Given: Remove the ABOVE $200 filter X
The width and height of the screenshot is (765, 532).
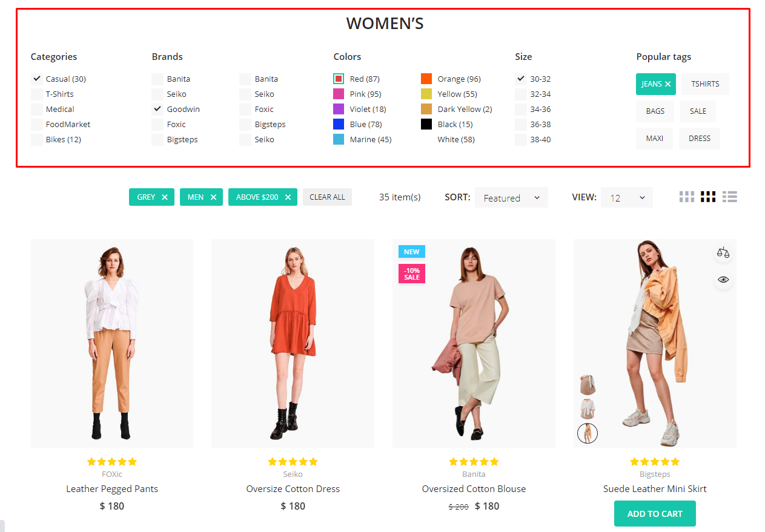Looking at the screenshot, I should coord(288,197).
